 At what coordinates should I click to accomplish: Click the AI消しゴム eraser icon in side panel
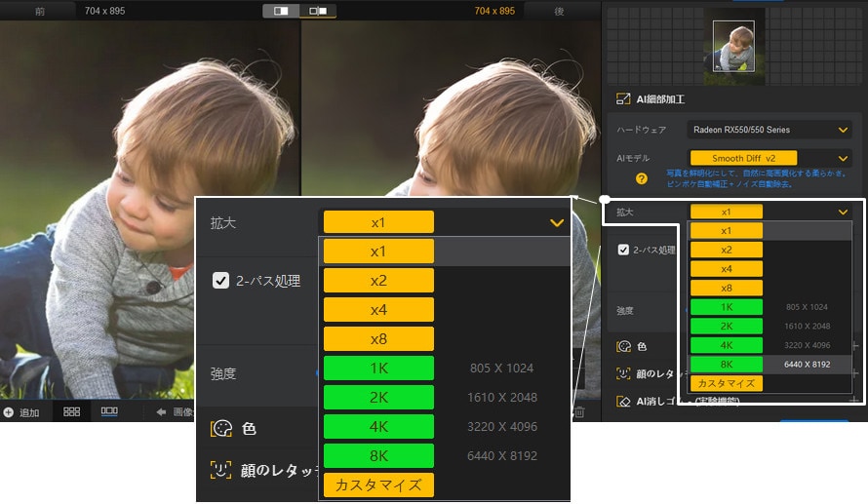coord(623,401)
